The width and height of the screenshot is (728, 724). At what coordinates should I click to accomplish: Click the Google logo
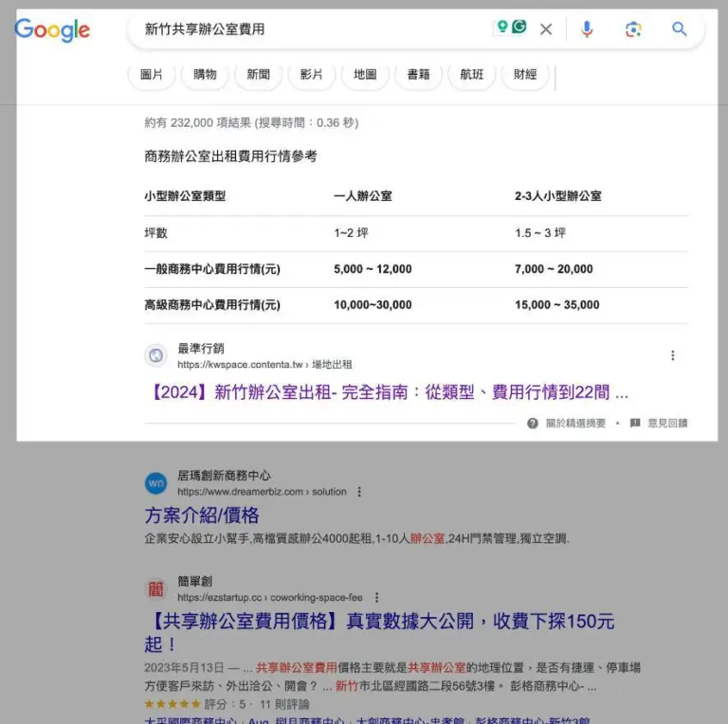click(52, 29)
